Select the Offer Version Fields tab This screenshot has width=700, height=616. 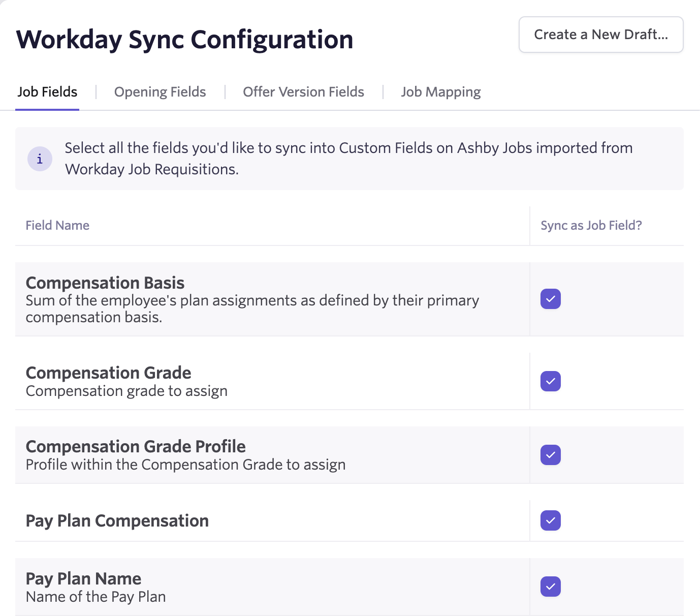point(303,91)
